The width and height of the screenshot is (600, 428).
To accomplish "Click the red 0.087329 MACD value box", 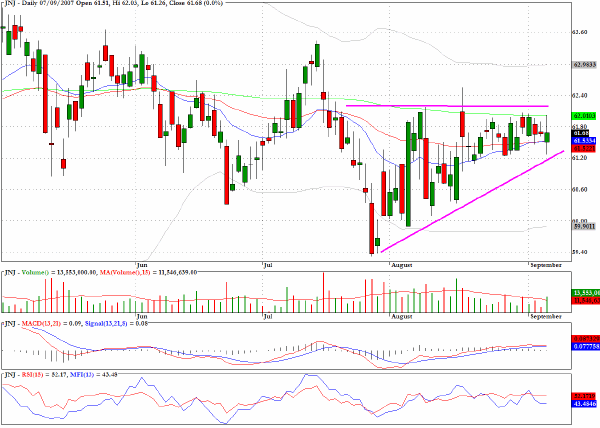I will [585, 339].
